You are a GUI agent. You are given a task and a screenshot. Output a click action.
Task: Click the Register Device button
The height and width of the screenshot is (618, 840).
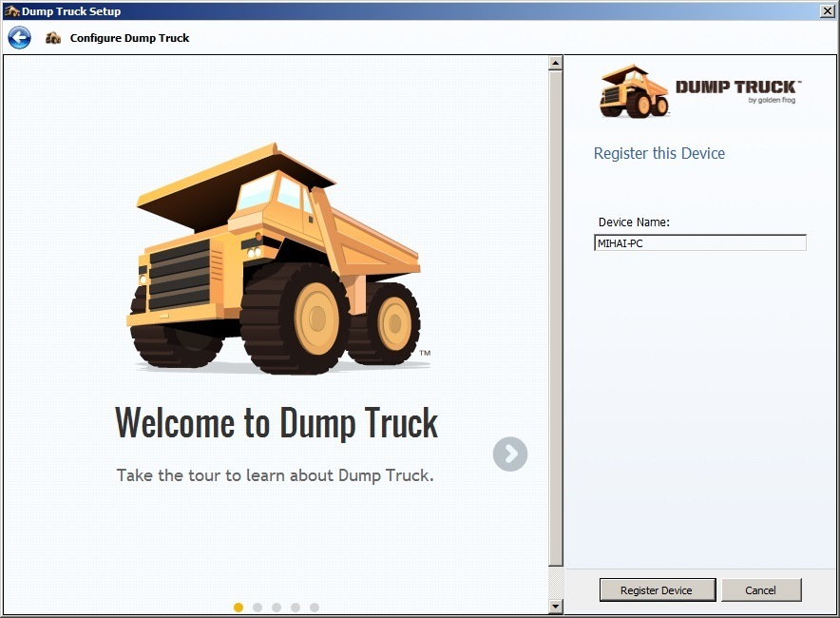click(x=658, y=590)
